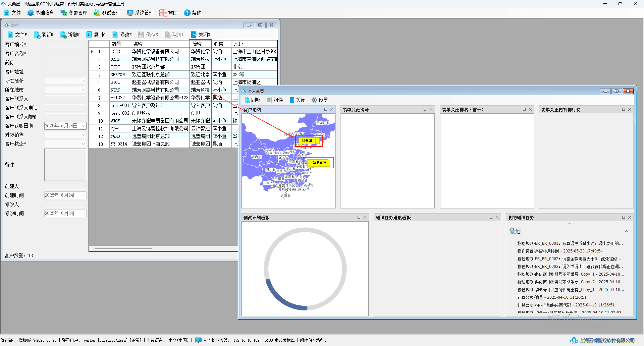This screenshot has width=644, height=346.
Task: Click the 新增N add customer icon
Action: point(63,35)
